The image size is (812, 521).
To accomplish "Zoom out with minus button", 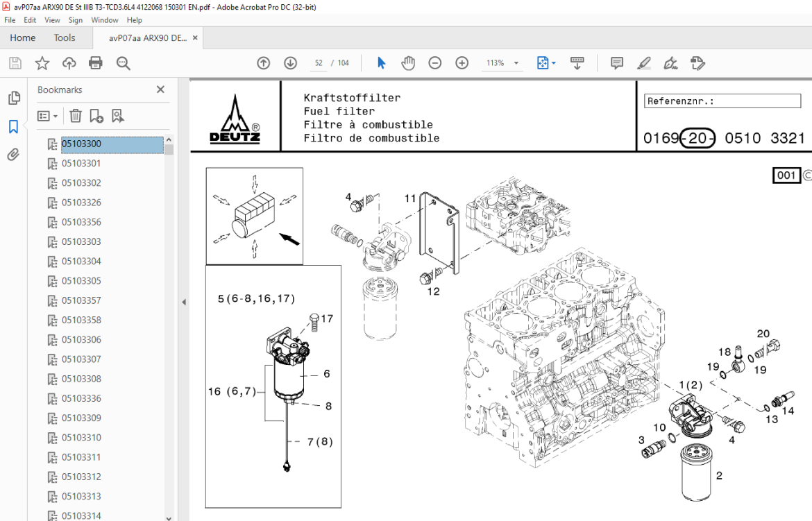I will [435, 63].
